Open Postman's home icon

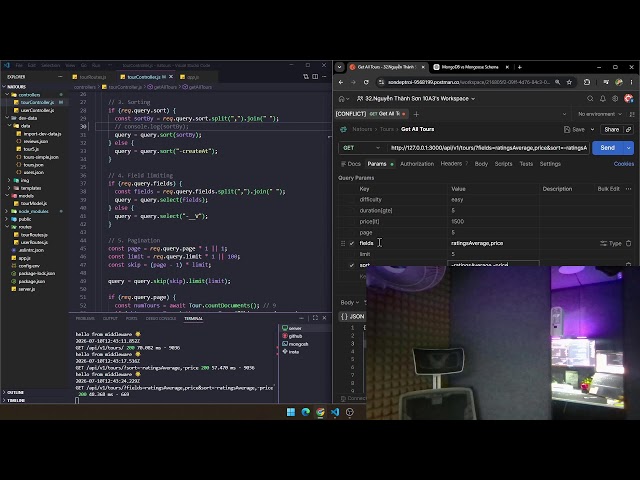tap(341, 98)
